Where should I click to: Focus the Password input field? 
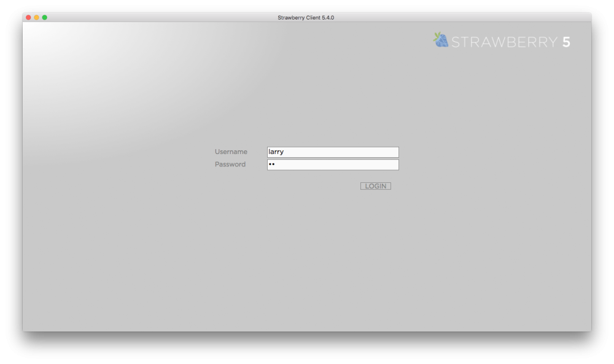tap(333, 165)
